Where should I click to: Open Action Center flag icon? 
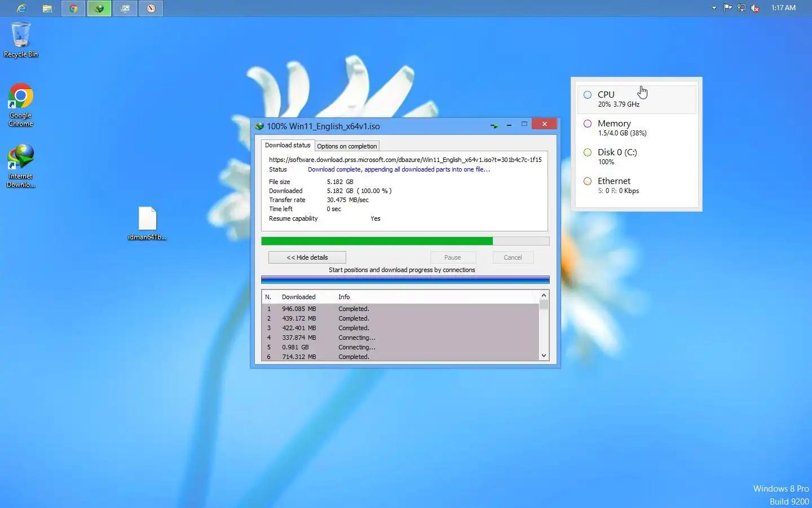pyautogui.click(x=728, y=8)
